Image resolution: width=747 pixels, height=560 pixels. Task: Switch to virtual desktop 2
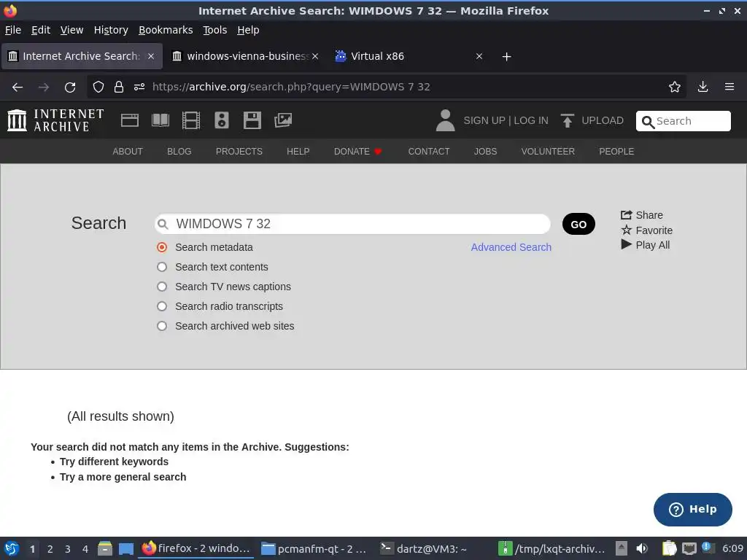tap(50, 549)
